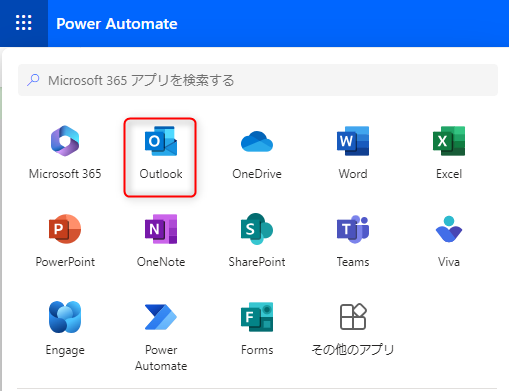The width and height of the screenshot is (509, 391).
Task: Open the OneDrive cloud icon
Action: [x=257, y=142]
